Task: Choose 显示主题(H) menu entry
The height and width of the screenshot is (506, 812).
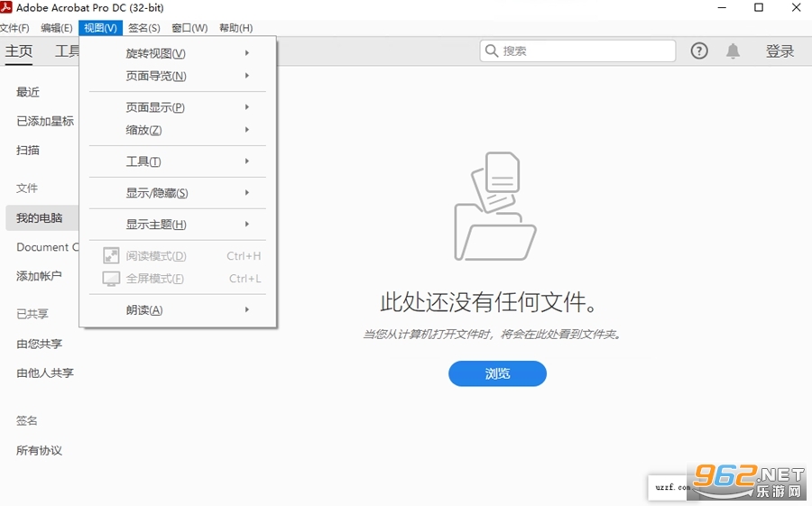Action: (x=178, y=225)
